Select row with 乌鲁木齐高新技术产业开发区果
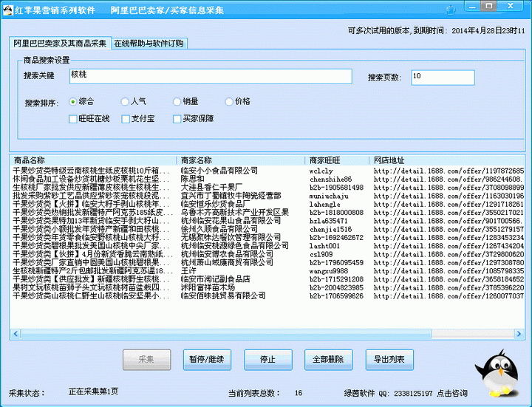Image resolution: width=532 pixels, height=407 pixels. pos(268,212)
